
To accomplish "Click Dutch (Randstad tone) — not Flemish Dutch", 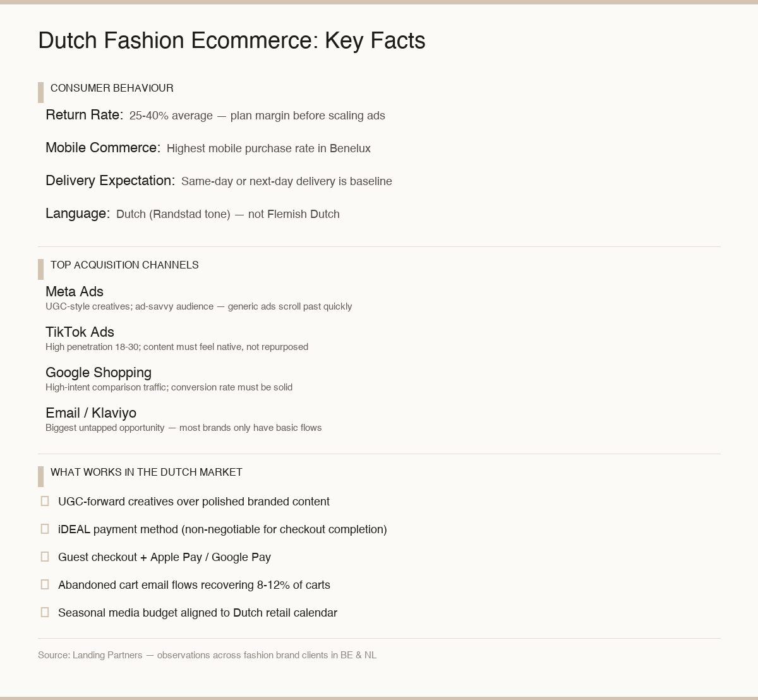I will point(228,214).
